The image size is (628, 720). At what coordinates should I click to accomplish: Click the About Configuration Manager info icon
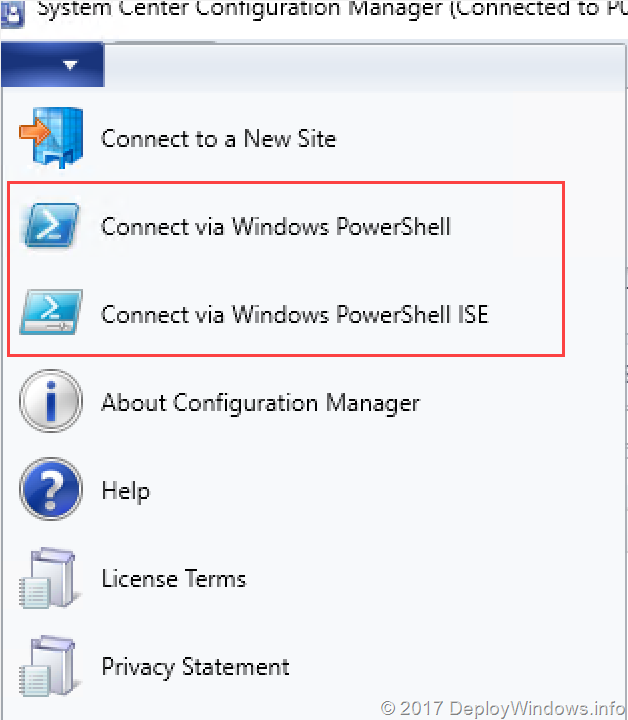(x=50, y=402)
